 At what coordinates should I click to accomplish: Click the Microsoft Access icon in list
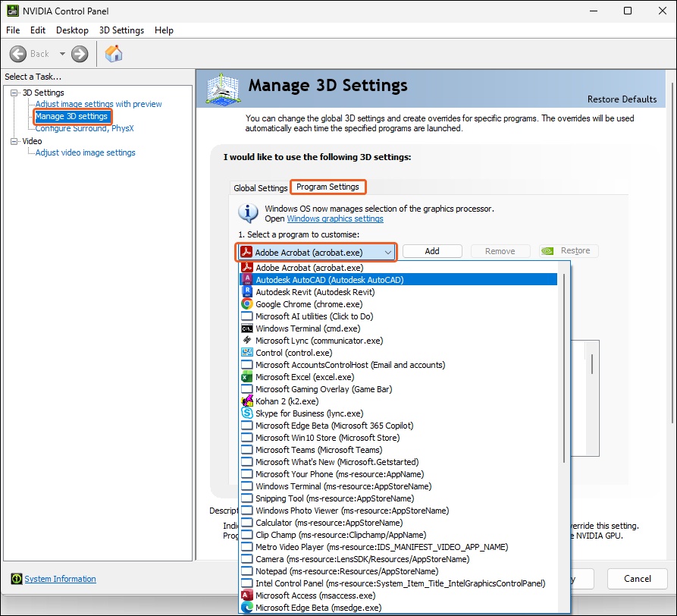coord(247,596)
